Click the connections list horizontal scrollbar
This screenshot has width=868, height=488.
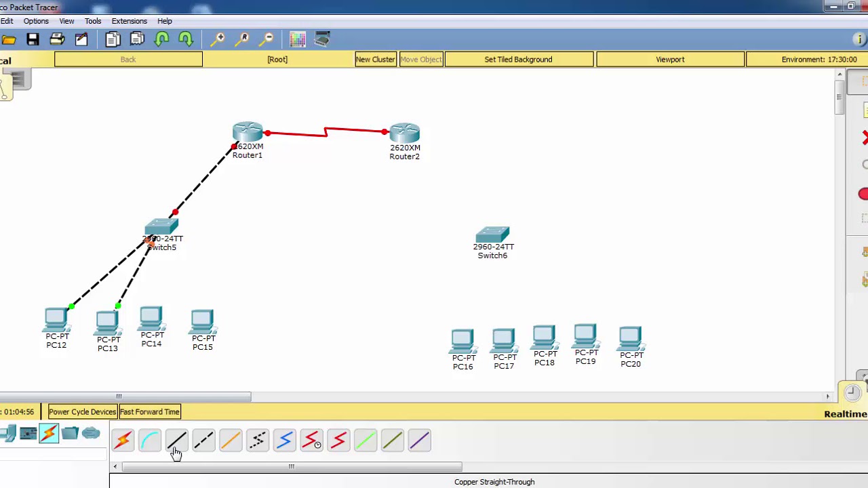coord(292,466)
